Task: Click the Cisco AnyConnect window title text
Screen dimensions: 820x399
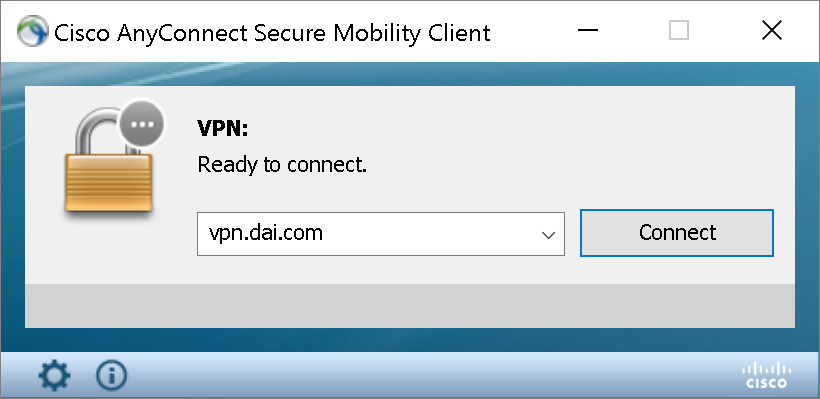Action: point(272,33)
